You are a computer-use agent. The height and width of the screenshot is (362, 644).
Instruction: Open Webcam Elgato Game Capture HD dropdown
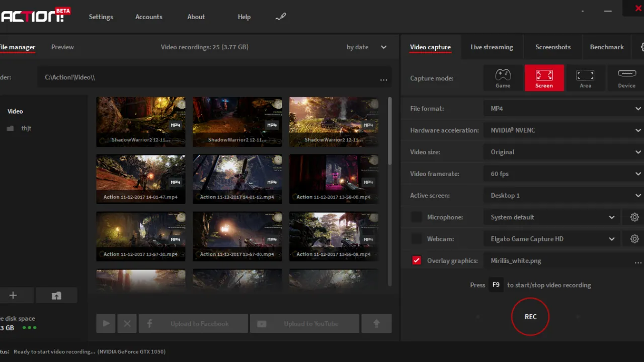coord(552,239)
